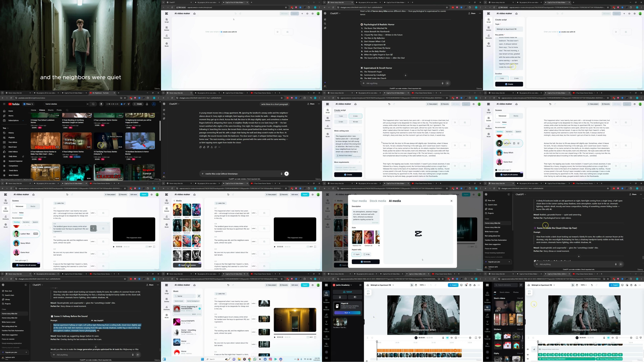Viewport: 644px width, 362px height.
Task: Collapse More requirements section
Action: 359,162
